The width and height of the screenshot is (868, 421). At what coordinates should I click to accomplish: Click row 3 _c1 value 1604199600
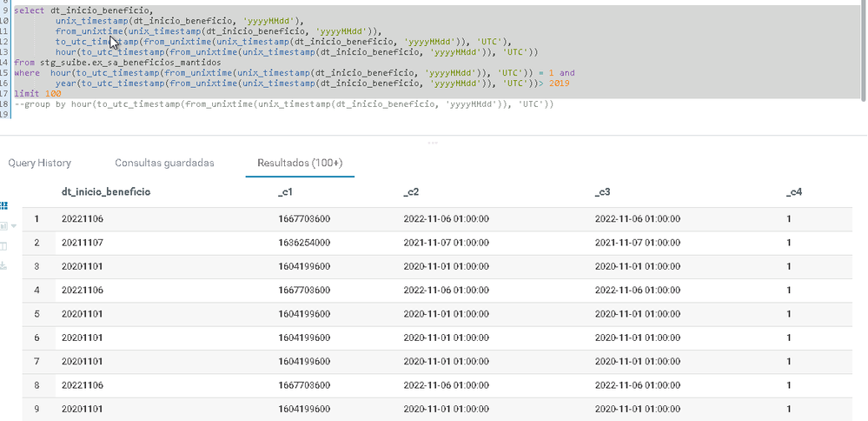pos(304,266)
